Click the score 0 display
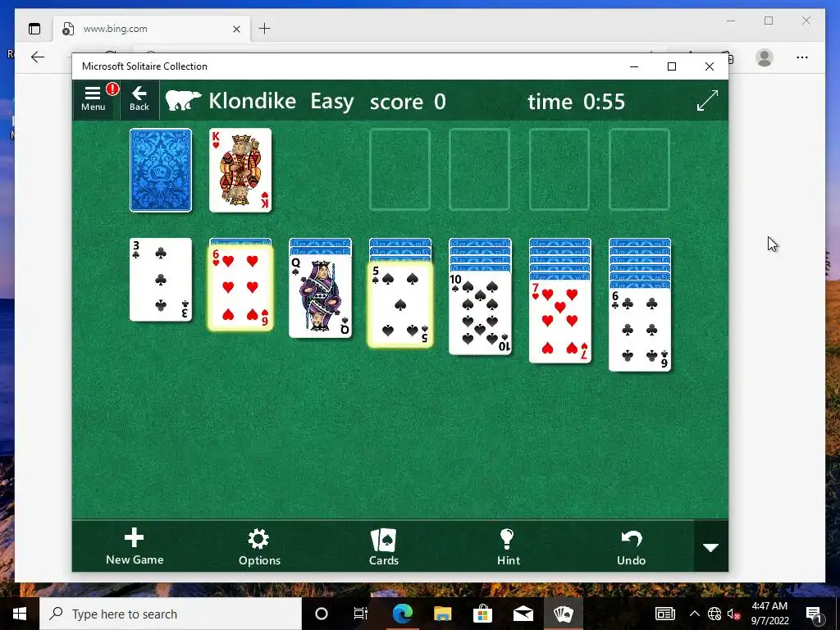This screenshot has height=630, width=840. click(408, 101)
